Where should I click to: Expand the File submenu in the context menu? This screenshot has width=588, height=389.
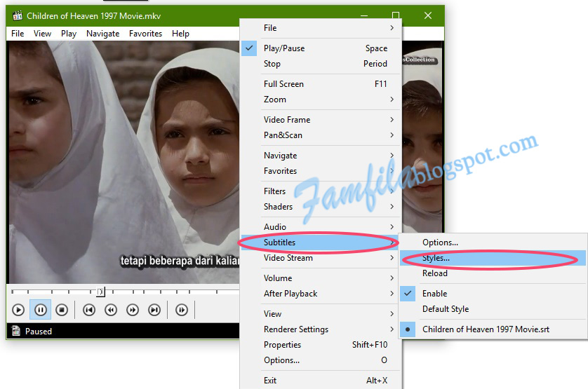(321, 28)
